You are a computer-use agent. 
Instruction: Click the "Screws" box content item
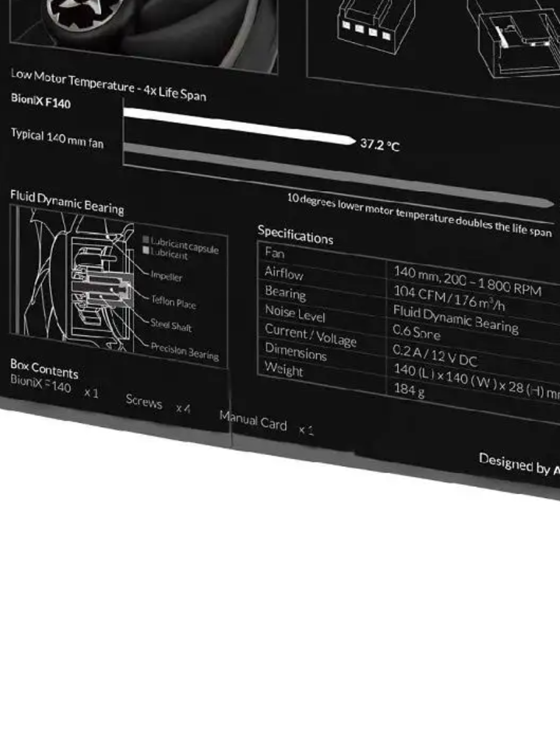pos(144,401)
